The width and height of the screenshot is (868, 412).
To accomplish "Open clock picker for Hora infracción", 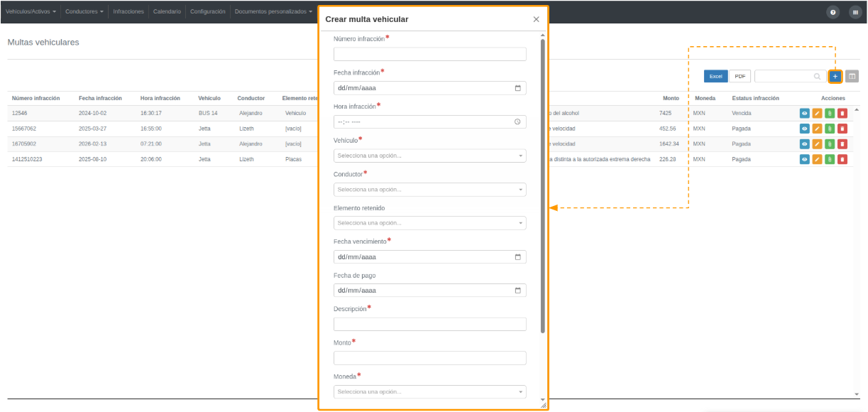I will pyautogui.click(x=518, y=122).
